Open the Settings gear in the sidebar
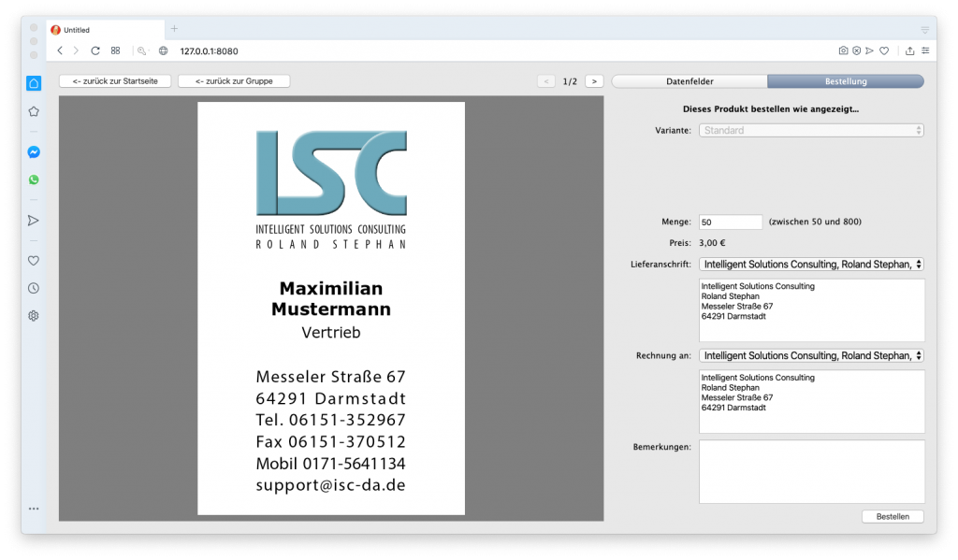The height and width of the screenshot is (560, 958). 34,316
